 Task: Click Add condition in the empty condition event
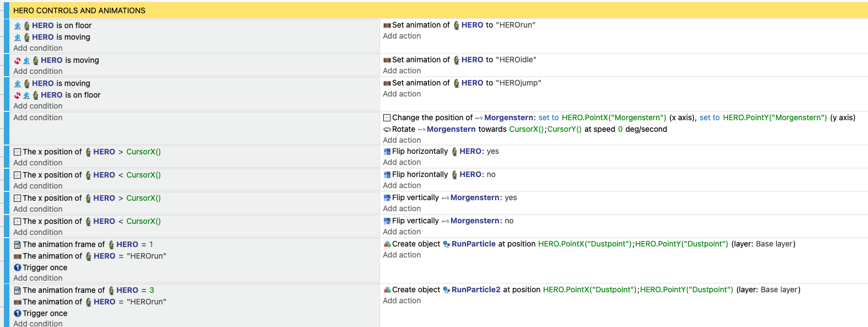click(38, 117)
